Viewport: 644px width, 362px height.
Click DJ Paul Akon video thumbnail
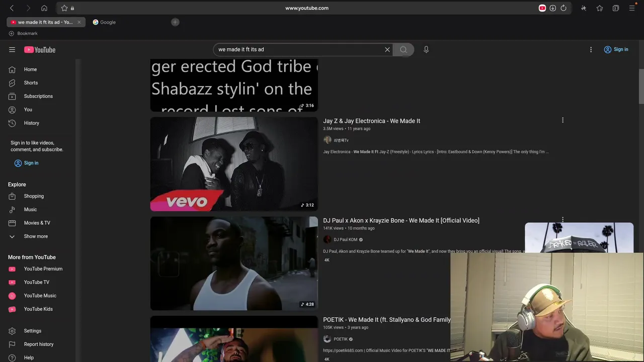point(234,263)
